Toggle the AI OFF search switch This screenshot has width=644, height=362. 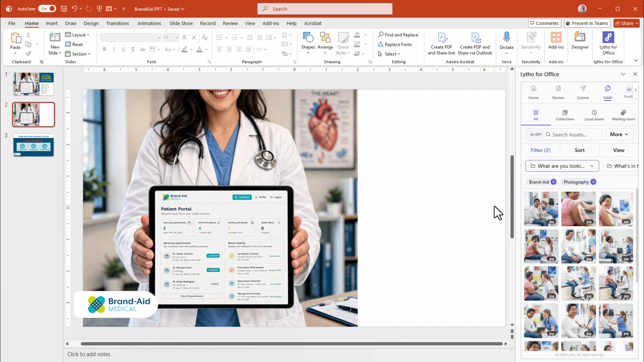[x=536, y=134]
